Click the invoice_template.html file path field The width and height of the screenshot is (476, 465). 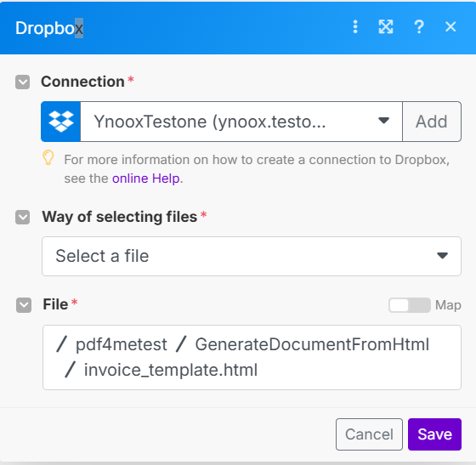(252, 357)
